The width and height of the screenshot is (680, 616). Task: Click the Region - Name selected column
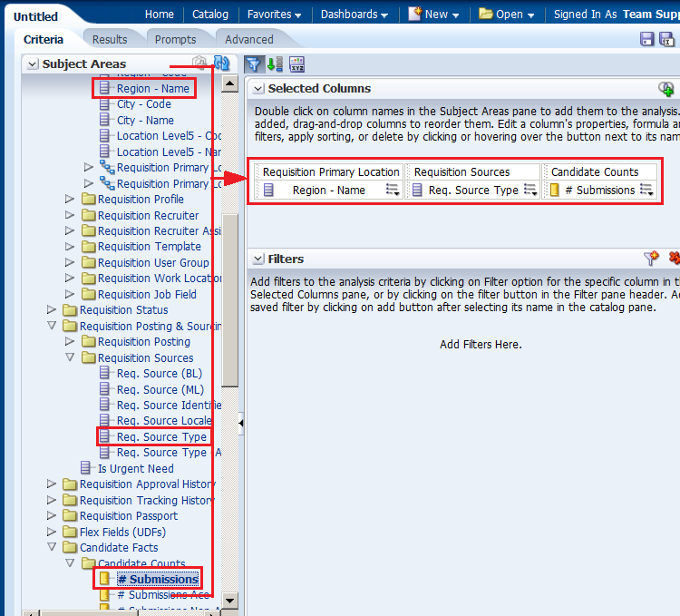point(329,190)
